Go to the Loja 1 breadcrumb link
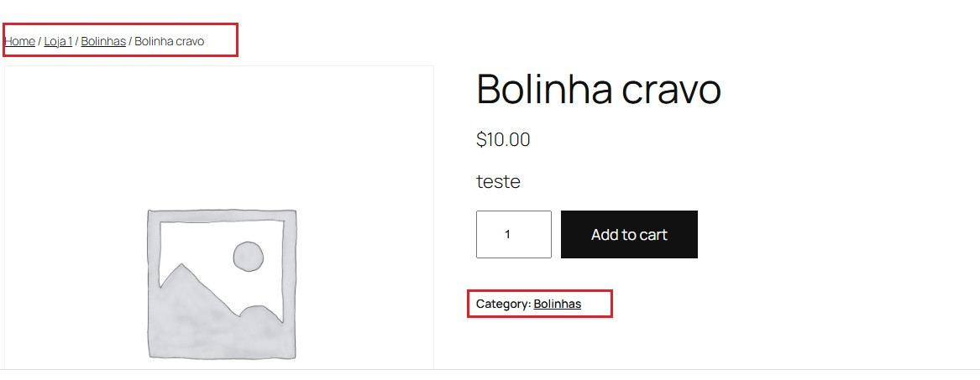This screenshot has width=980, height=380. [x=58, y=41]
